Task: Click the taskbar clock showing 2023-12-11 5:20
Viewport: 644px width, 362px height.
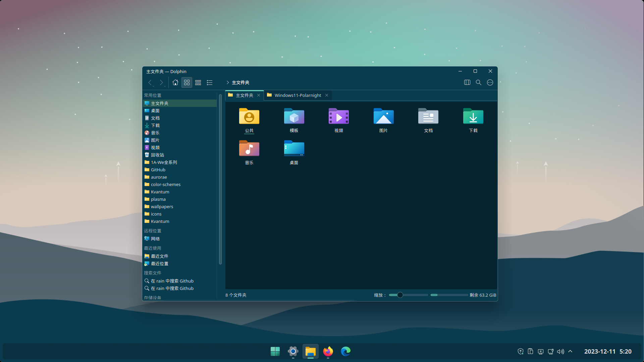Action: 608,351
